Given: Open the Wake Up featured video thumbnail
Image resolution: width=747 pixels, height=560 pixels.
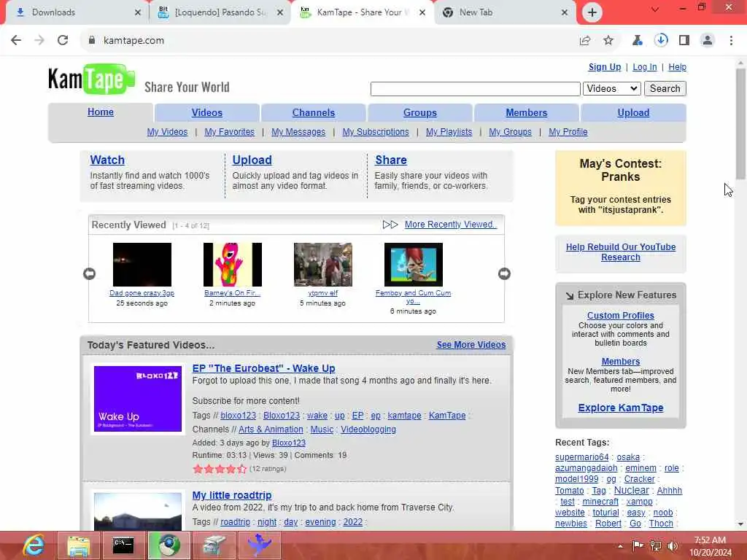Looking at the screenshot, I should tap(138, 399).
